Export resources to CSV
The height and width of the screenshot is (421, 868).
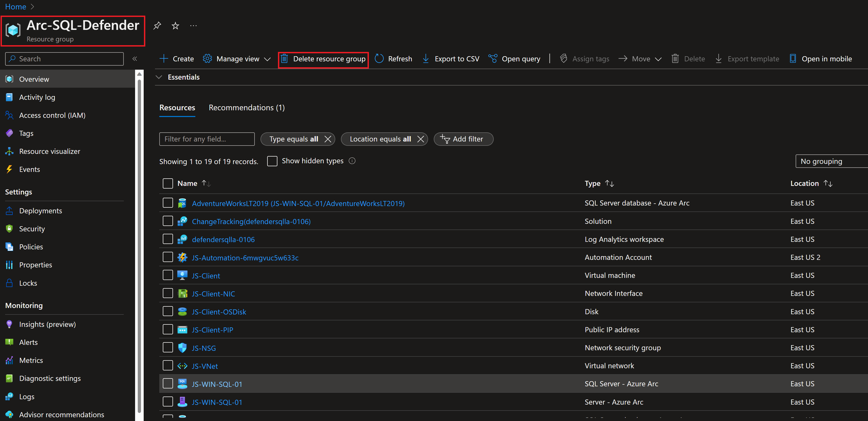[x=450, y=59]
